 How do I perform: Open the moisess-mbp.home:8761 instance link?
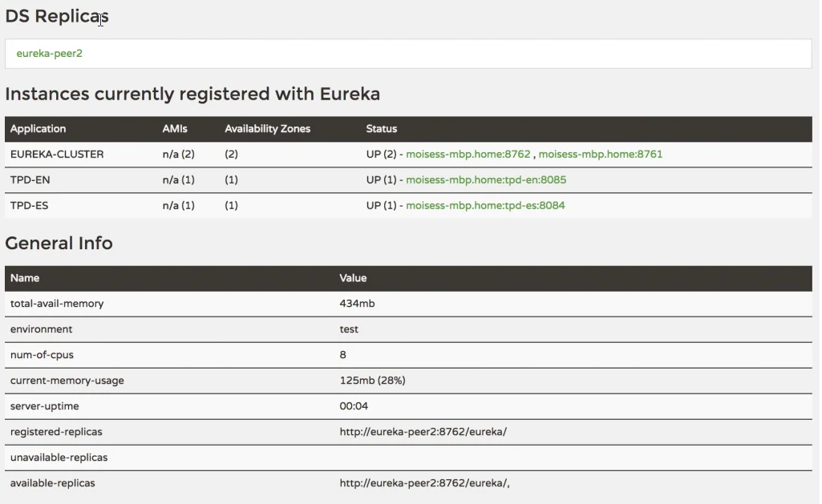601,154
